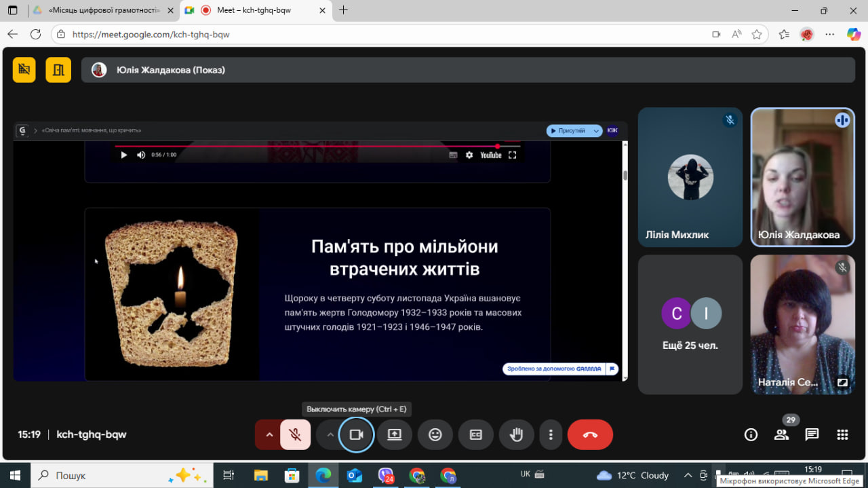
Task: Open meeting details info icon
Action: (751, 435)
